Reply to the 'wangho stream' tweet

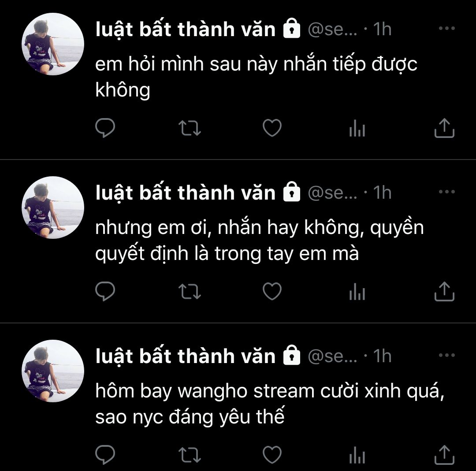(105, 454)
